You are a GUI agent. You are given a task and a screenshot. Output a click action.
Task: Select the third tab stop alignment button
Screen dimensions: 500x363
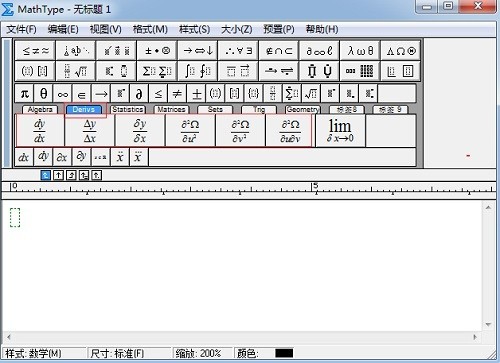tap(71, 175)
